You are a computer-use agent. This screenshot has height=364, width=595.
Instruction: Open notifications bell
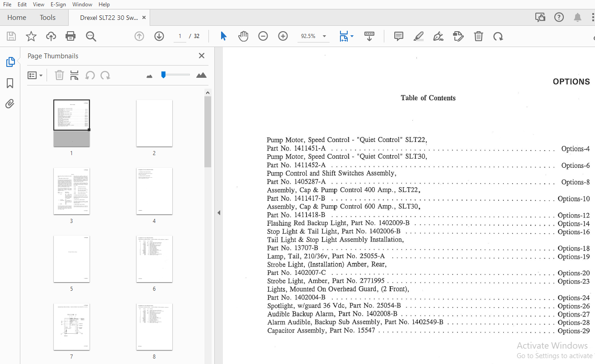pos(578,17)
